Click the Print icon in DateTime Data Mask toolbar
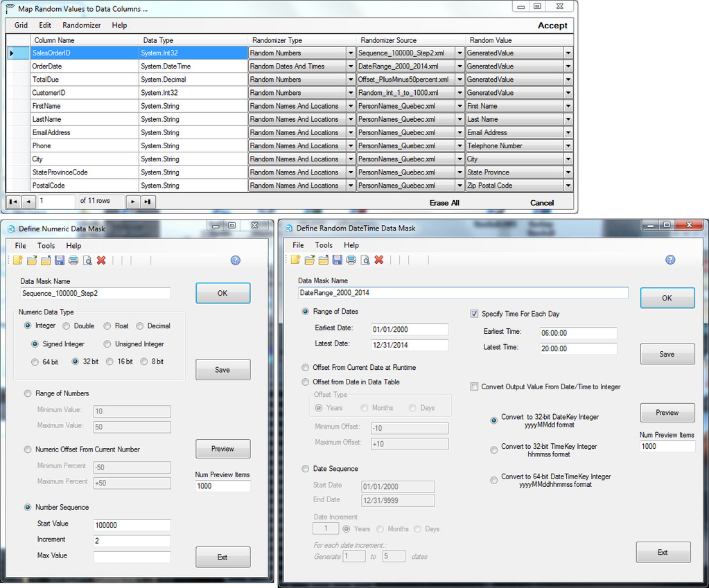 click(351, 260)
